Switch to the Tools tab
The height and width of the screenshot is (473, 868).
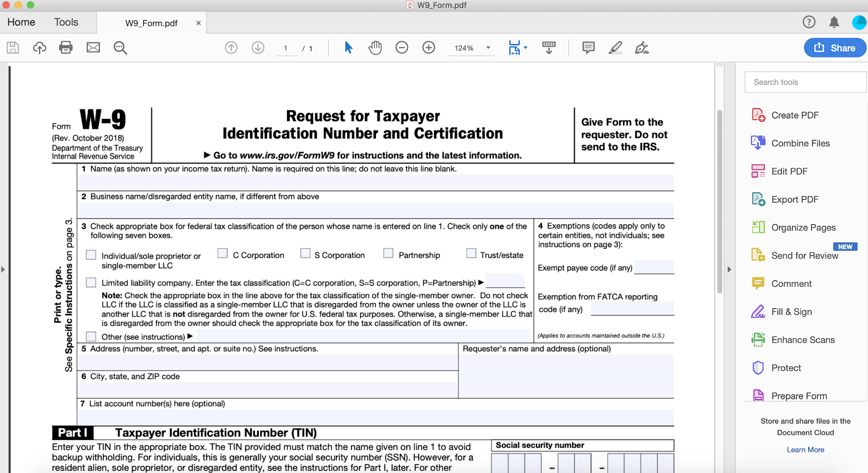coord(66,22)
